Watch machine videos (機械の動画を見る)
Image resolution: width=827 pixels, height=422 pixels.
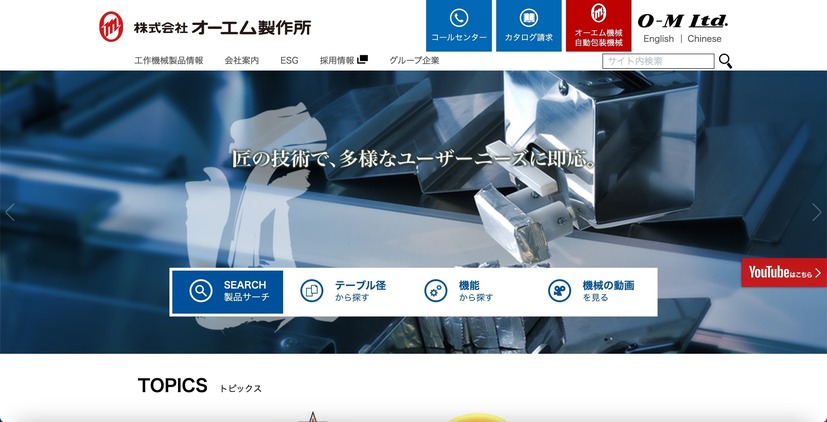[592, 291]
